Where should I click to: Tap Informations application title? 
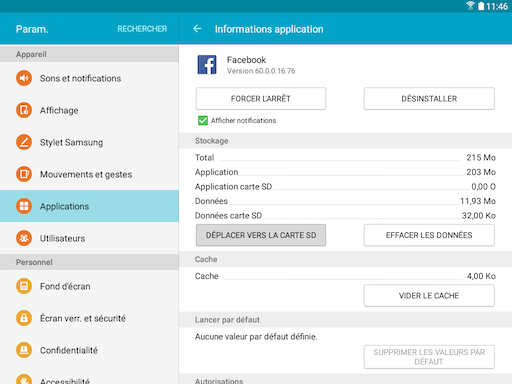[x=269, y=29]
